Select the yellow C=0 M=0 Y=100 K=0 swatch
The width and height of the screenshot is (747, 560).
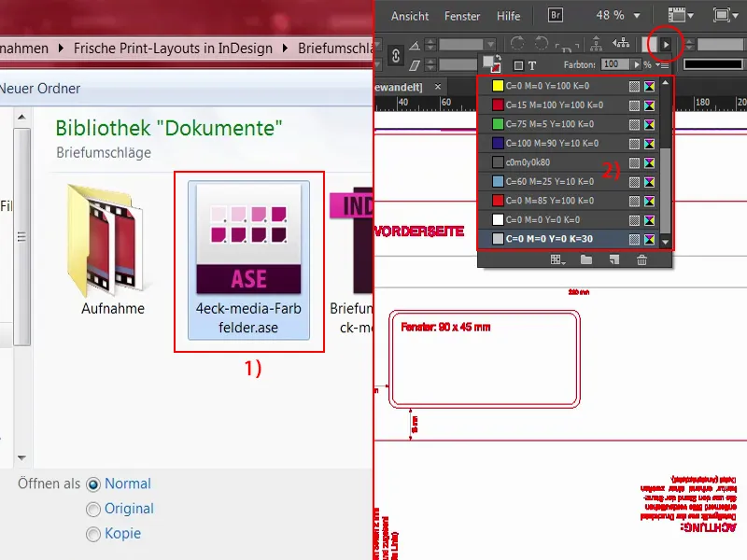coord(569,86)
